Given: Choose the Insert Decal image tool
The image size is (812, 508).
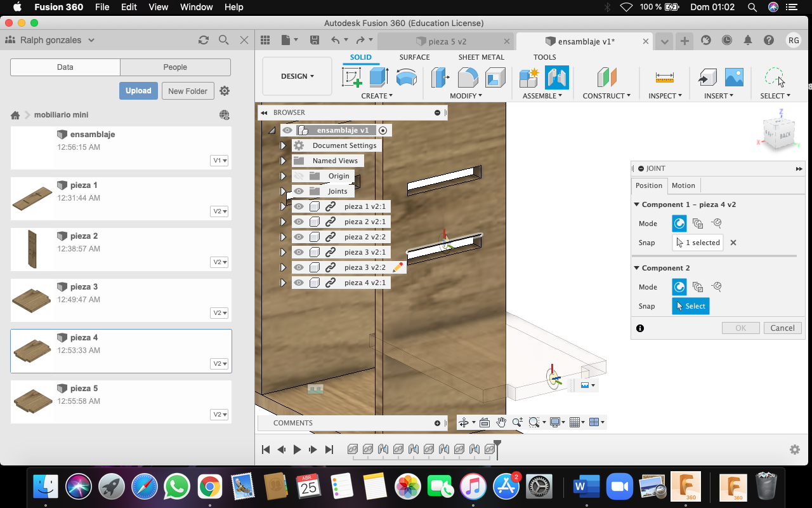Looking at the screenshot, I should pos(734,77).
